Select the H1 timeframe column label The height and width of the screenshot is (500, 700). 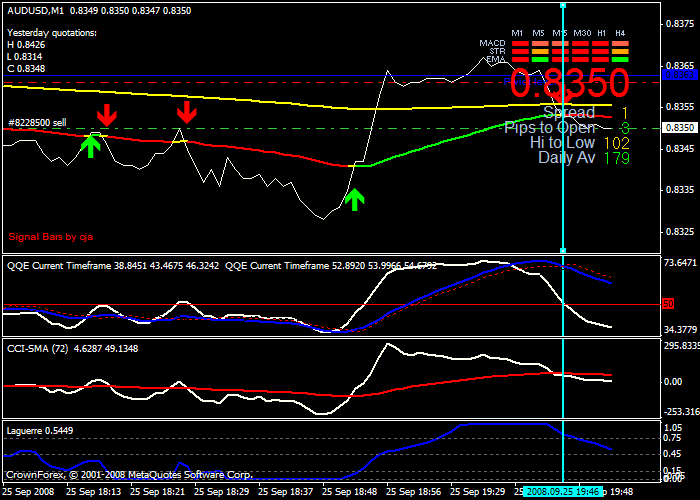601,34
